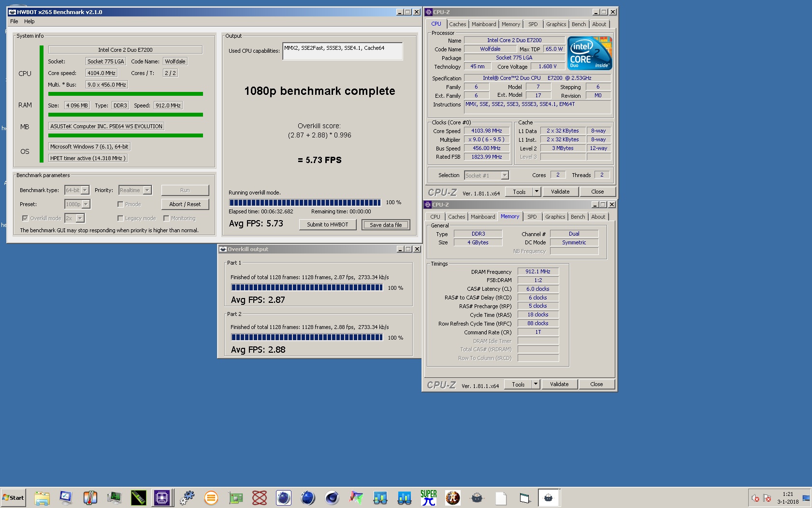Open the second blue bar chart taskbar icon
812x508 pixels.
405,498
